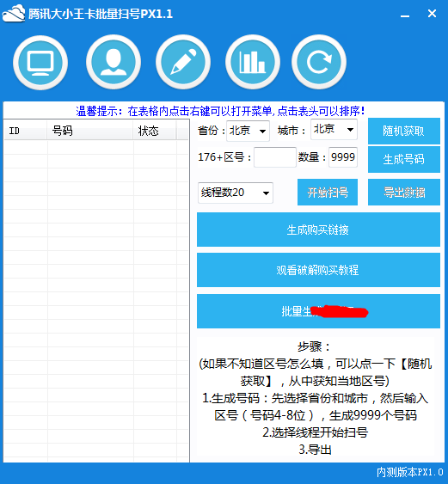Click the window title 腾讯大小王卡批量扫号PX1.1

(101, 14)
